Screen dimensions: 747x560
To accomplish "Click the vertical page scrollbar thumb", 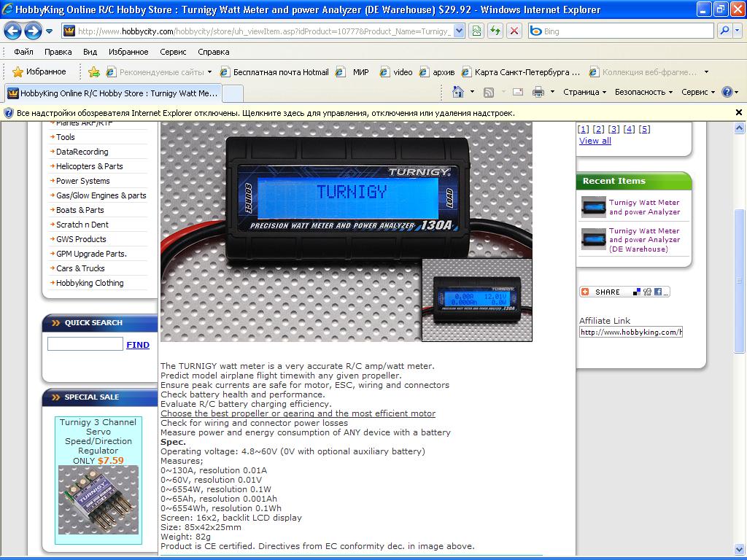I will click(739, 281).
